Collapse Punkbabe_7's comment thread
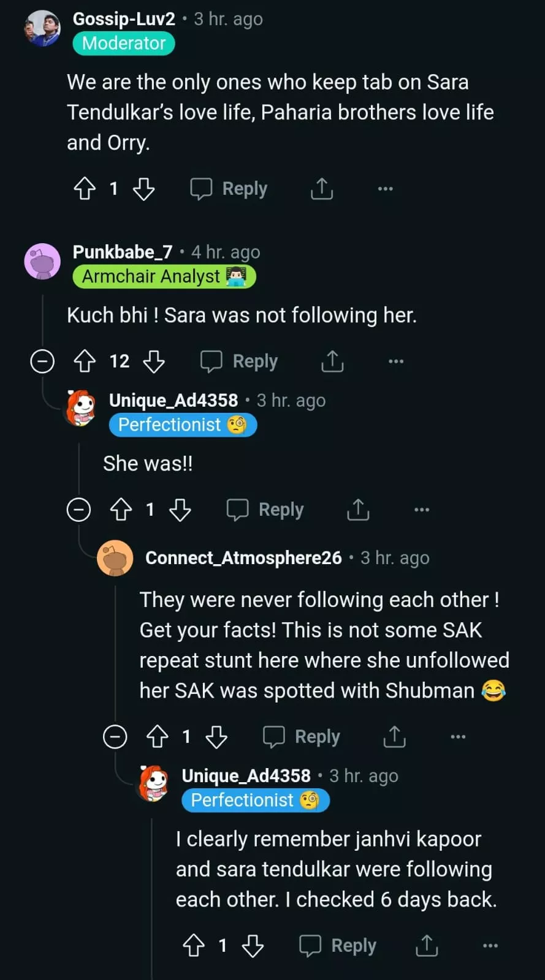The image size is (545, 980). [42, 361]
